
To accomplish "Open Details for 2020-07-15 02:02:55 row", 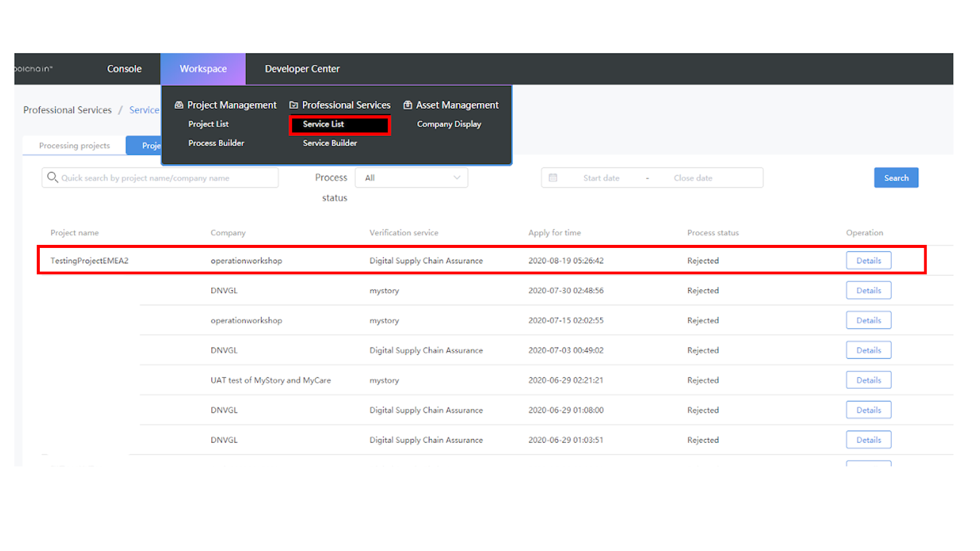I will [x=869, y=320].
